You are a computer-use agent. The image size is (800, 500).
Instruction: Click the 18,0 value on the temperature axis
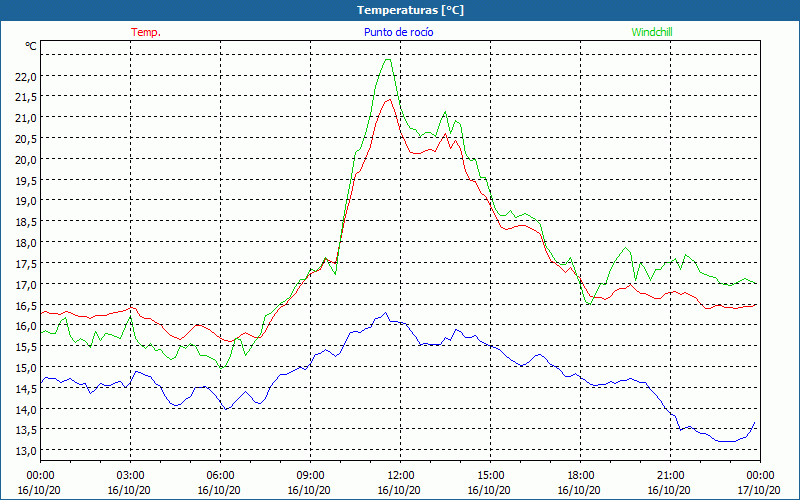click(26, 243)
